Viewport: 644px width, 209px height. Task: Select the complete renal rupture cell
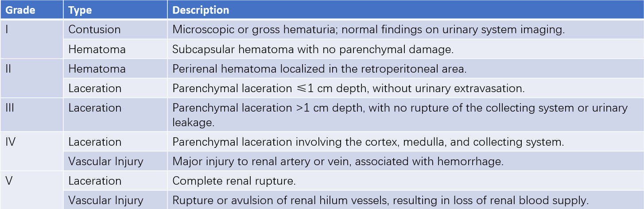233,181
